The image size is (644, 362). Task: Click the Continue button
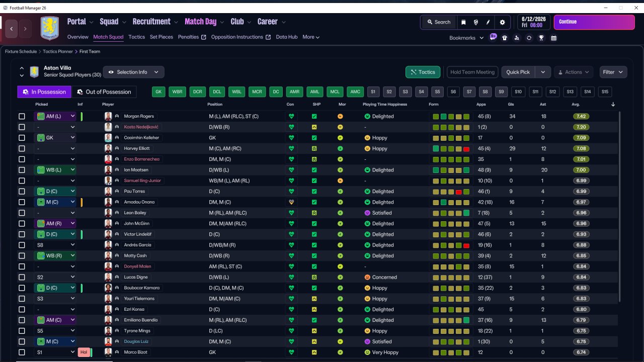click(x=594, y=22)
